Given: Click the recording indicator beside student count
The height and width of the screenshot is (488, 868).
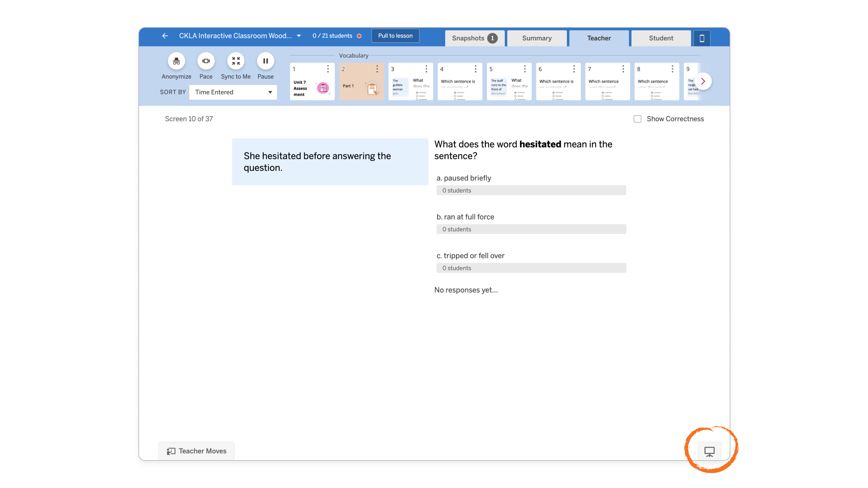Looking at the screenshot, I should click(x=360, y=36).
